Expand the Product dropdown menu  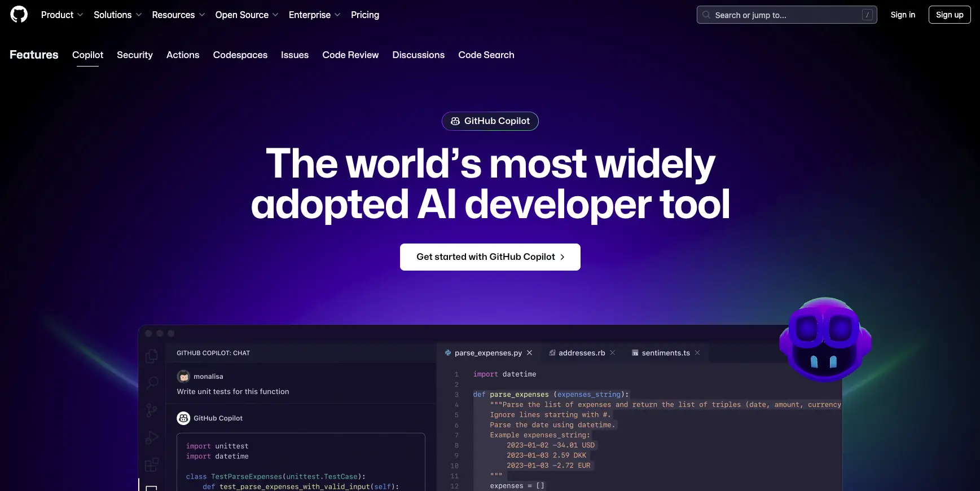(x=62, y=15)
